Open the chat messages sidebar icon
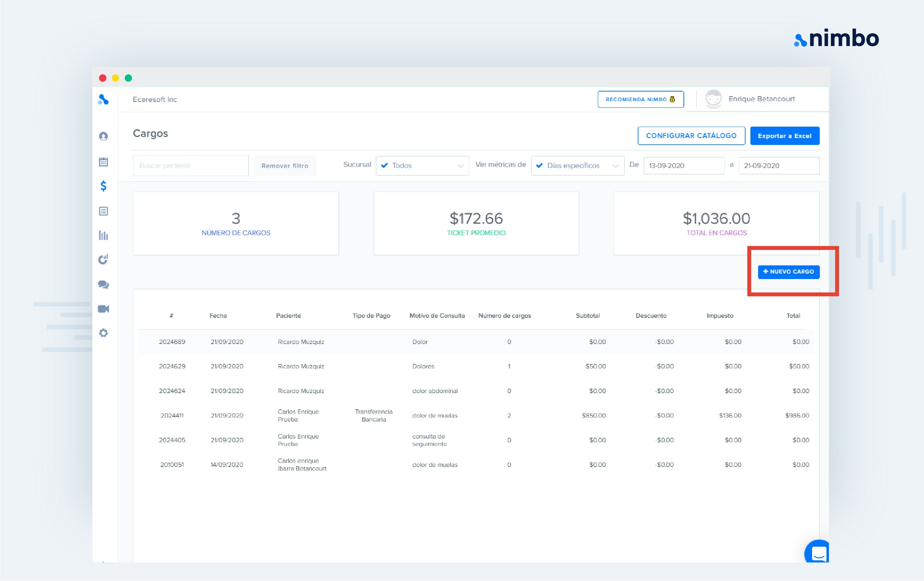924x581 pixels. pyautogui.click(x=103, y=285)
